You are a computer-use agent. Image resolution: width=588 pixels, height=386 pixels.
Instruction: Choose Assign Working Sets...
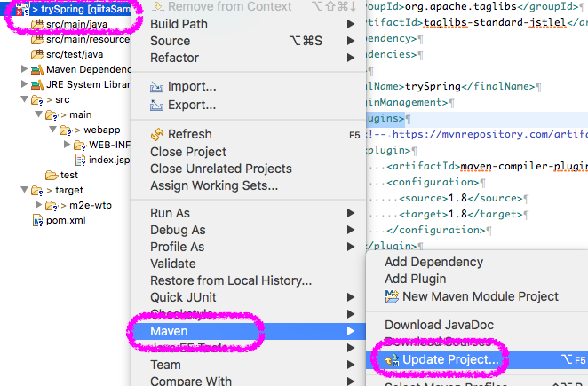(249, 185)
